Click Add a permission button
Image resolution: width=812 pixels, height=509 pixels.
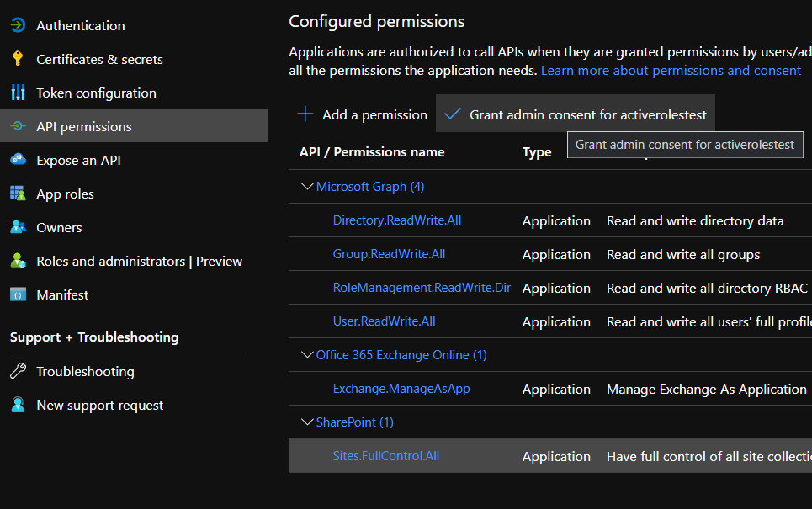pos(363,114)
